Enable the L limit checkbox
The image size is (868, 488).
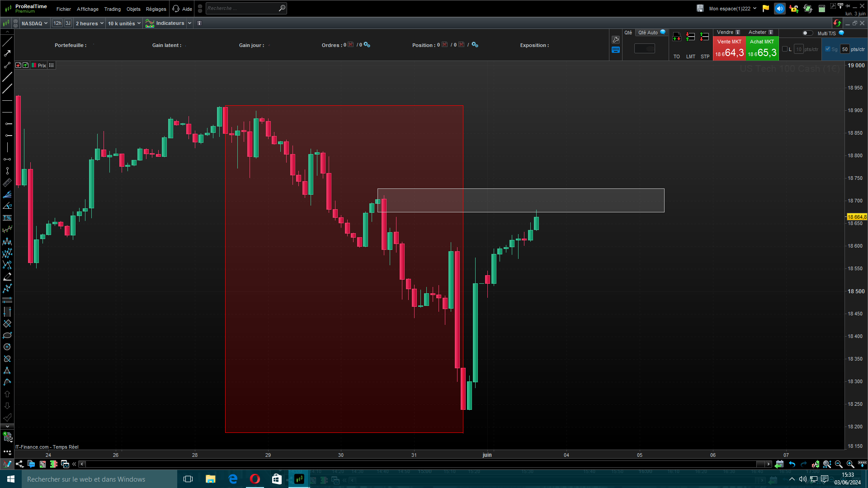tap(785, 49)
